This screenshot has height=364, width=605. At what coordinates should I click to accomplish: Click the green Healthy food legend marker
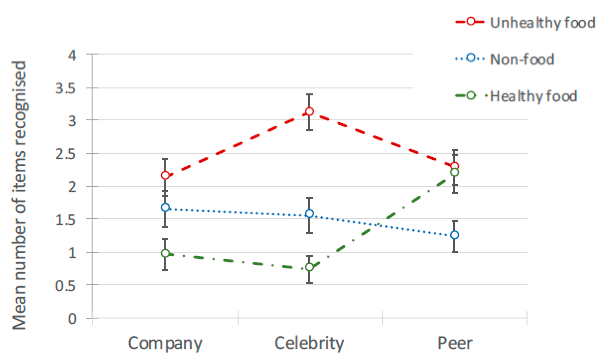pos(470,96)
